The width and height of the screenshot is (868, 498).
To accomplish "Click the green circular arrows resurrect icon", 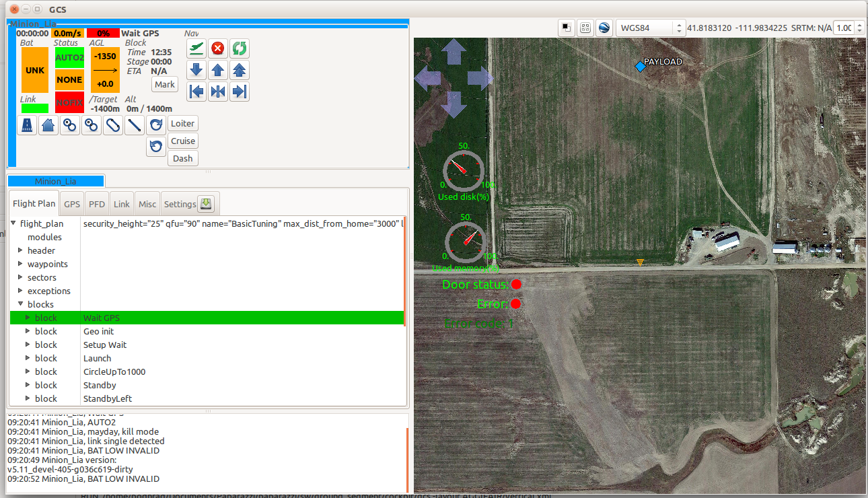I will (239, 48).
